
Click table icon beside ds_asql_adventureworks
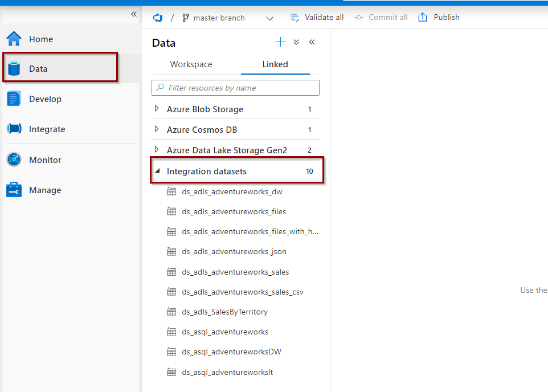(171, 332)
